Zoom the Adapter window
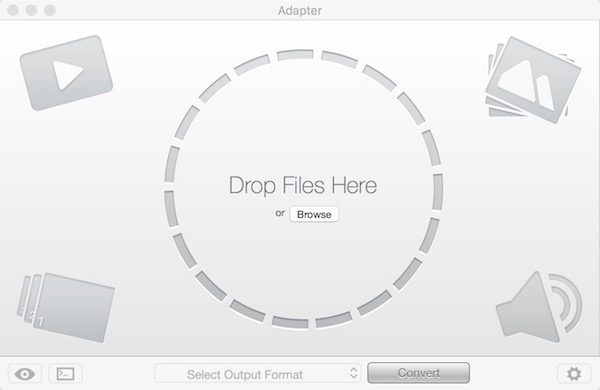Screen dimensions: 600x390 (50, 10)
